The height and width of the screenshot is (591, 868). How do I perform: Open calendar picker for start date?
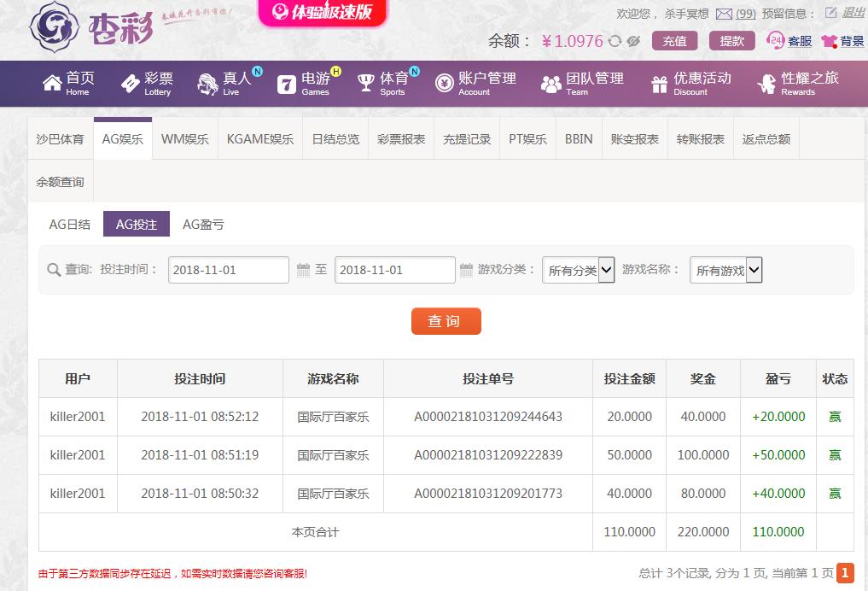(x=303, y=270)
